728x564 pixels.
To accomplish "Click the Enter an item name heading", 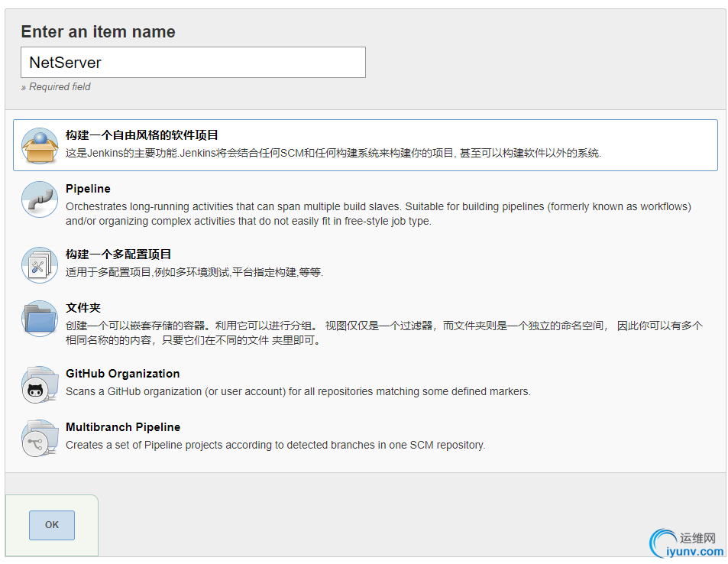I will pos(98,31).
